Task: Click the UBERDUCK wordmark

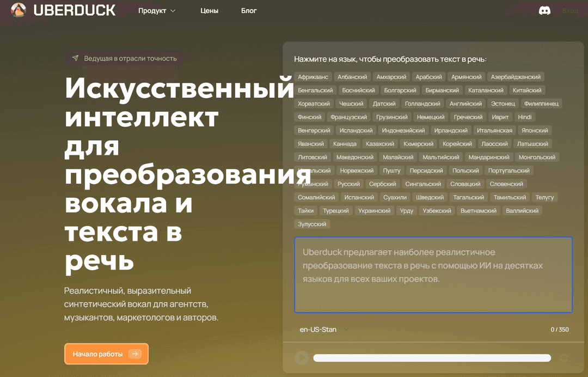Action: click(x=74, y=10)
